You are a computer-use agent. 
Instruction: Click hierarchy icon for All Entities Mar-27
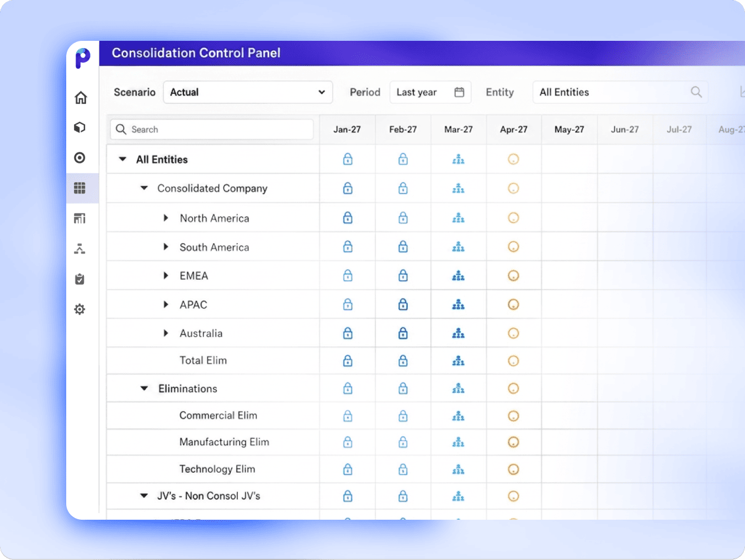(x=459, y=160)
